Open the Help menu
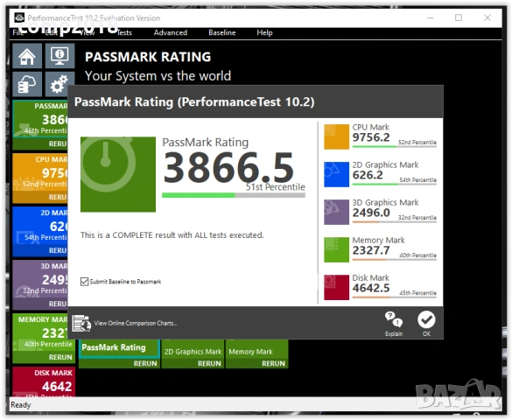The width and height of the screenshot is (512, 420). tap(264, 32)
